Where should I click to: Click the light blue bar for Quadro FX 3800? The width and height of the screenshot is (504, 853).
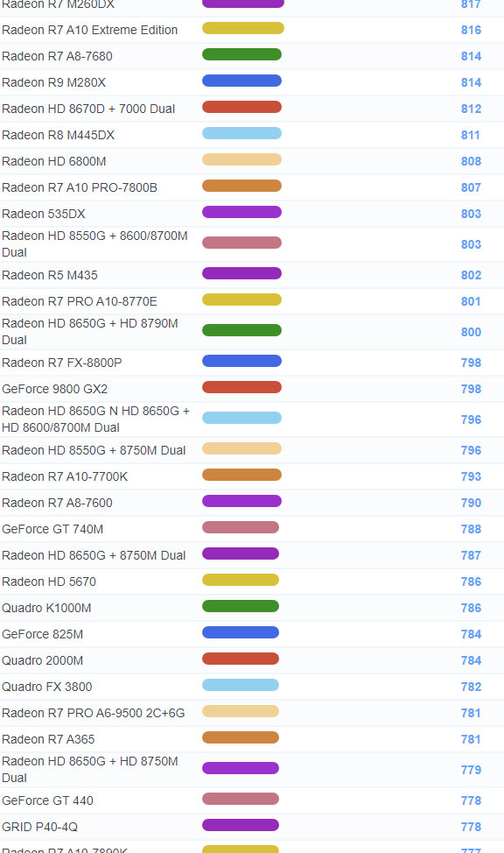coord(241,685)
